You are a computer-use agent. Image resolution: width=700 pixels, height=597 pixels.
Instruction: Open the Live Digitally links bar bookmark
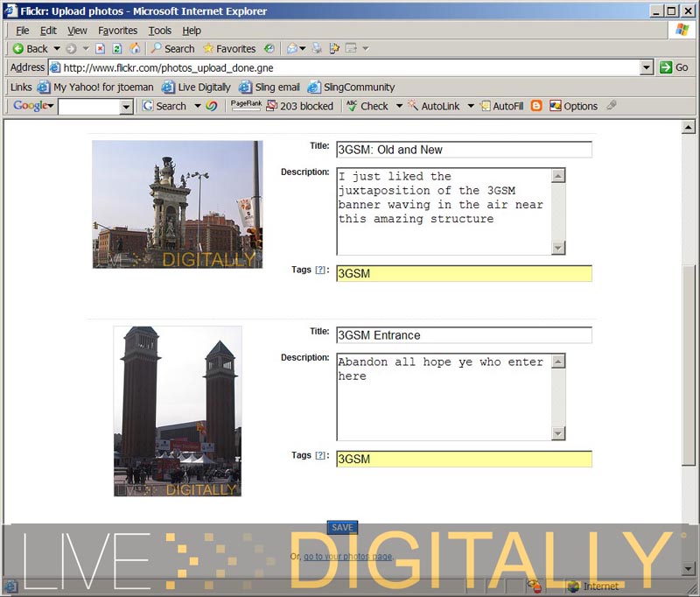(x=196, y=88)
